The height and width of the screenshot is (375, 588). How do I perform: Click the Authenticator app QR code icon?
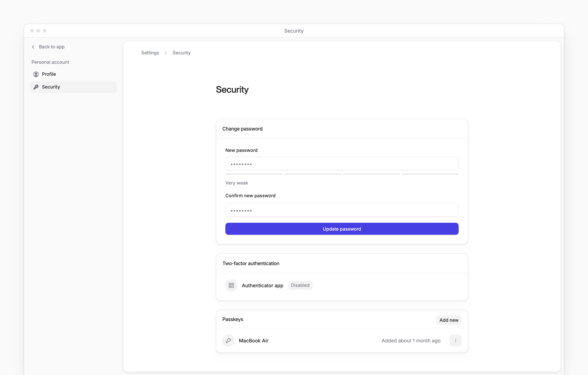[231, 285]
